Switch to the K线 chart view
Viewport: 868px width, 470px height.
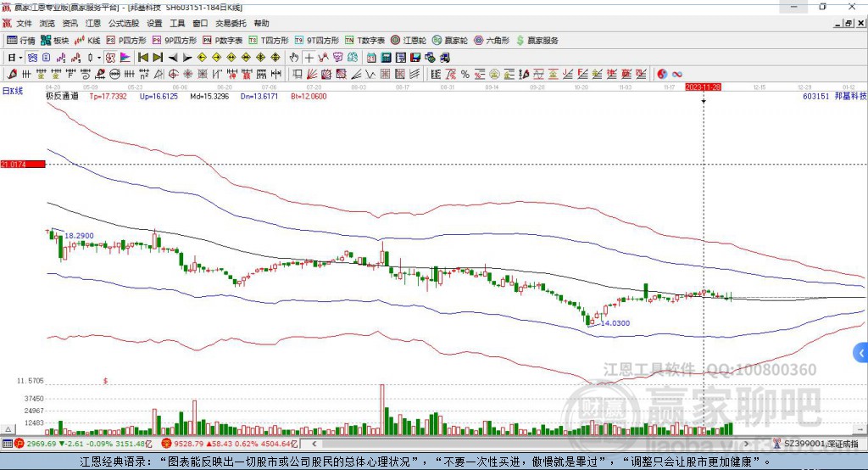(87, 41)
